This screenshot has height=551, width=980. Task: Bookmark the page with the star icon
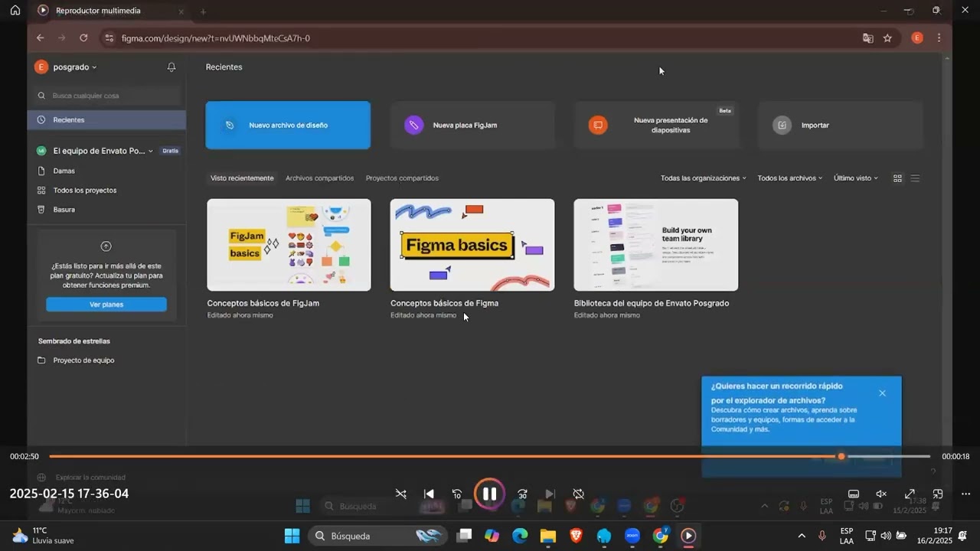887,37
